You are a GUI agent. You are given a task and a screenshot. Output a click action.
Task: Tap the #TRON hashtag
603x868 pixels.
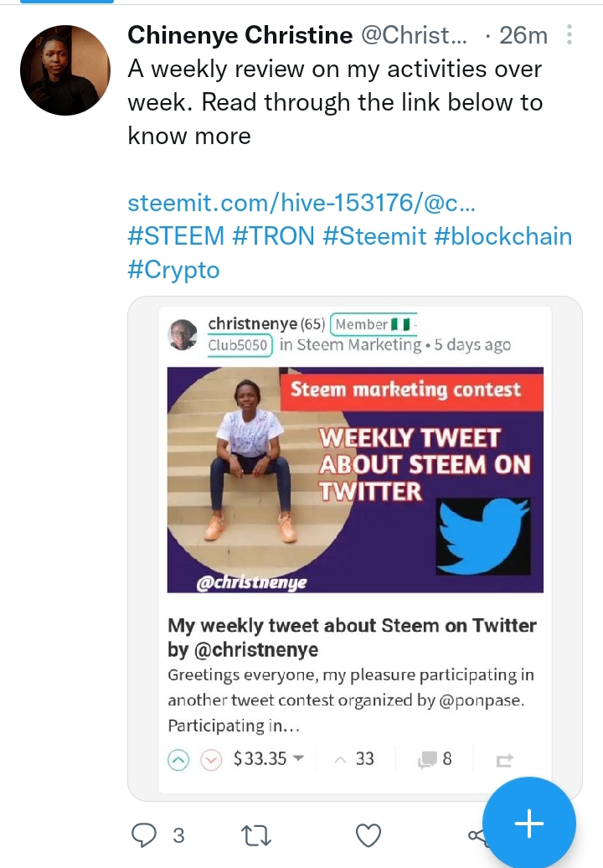[273, 236]
